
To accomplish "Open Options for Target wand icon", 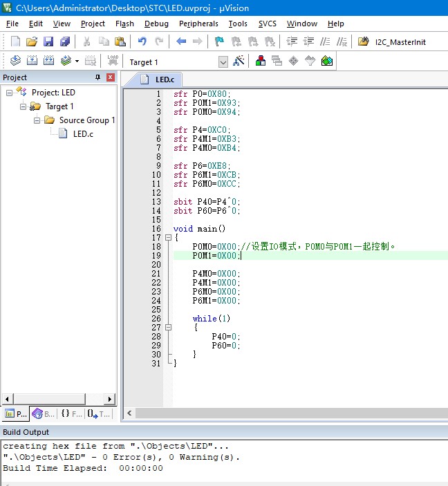I will (x=239, y=61).
